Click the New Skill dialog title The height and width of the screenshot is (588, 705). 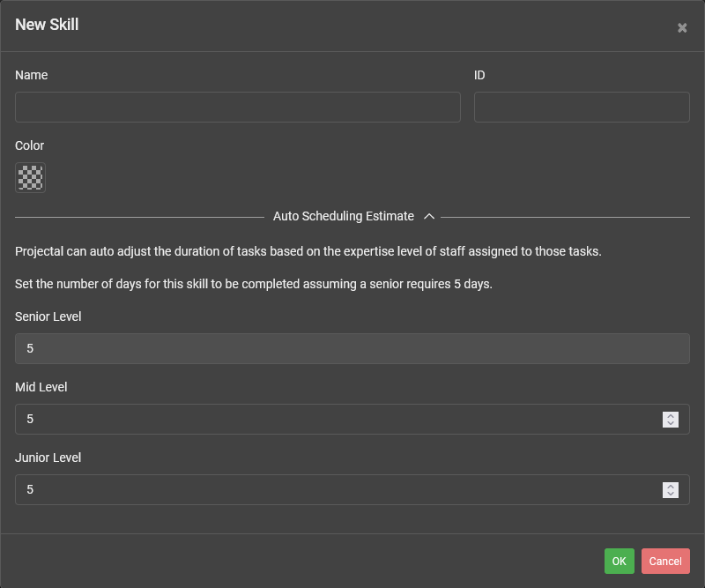46,25
